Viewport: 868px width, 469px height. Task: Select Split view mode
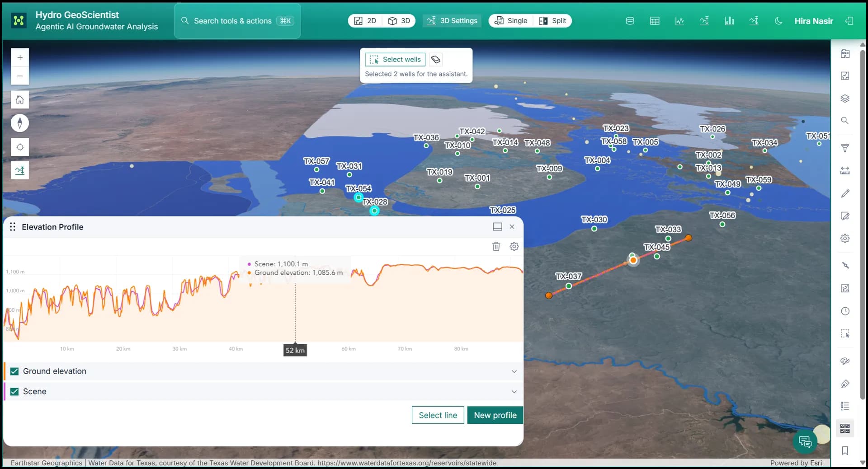(x=552, y=21)
